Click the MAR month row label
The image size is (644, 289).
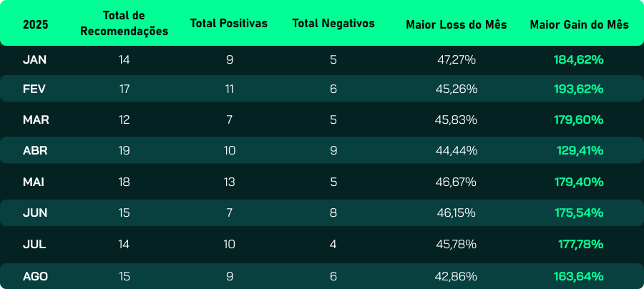click(x=36, y=120)
